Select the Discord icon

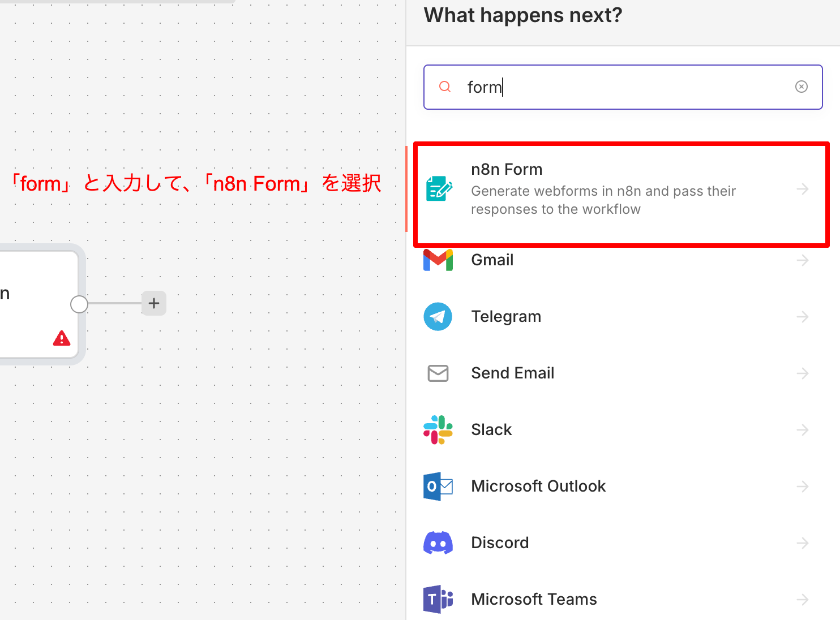[x=438, y=542]
